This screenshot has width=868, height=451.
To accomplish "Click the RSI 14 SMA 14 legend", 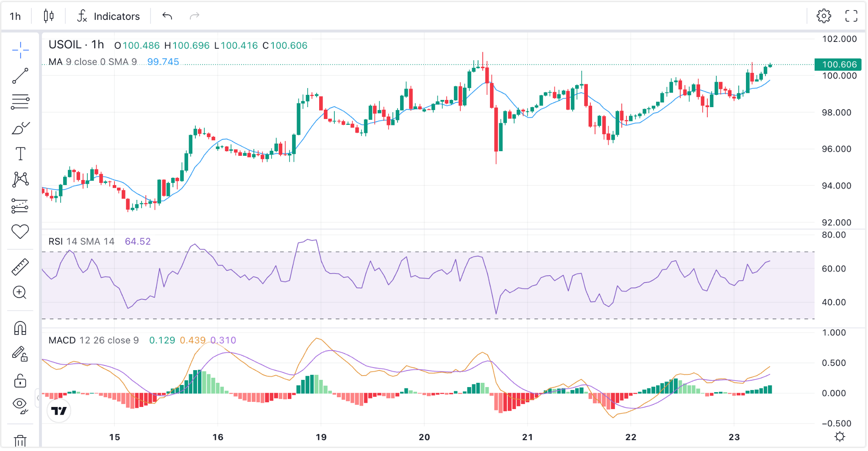I will (x=81, y=241).
